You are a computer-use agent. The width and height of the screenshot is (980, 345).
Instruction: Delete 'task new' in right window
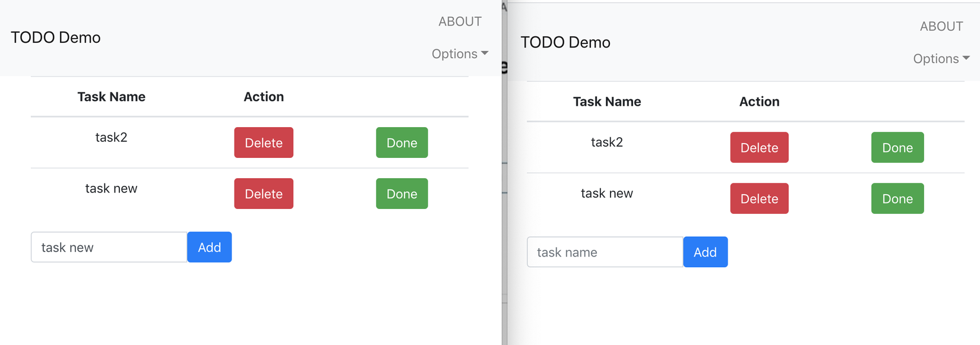759,198
